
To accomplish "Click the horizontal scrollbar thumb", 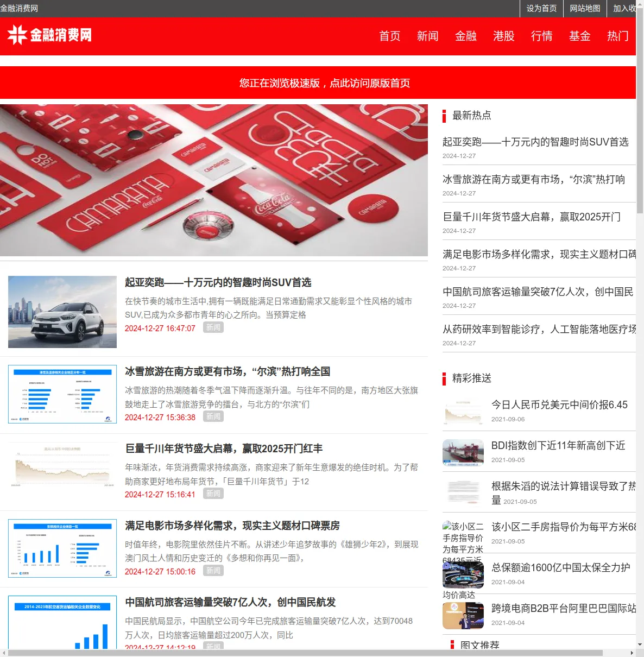I will (306, 653).
